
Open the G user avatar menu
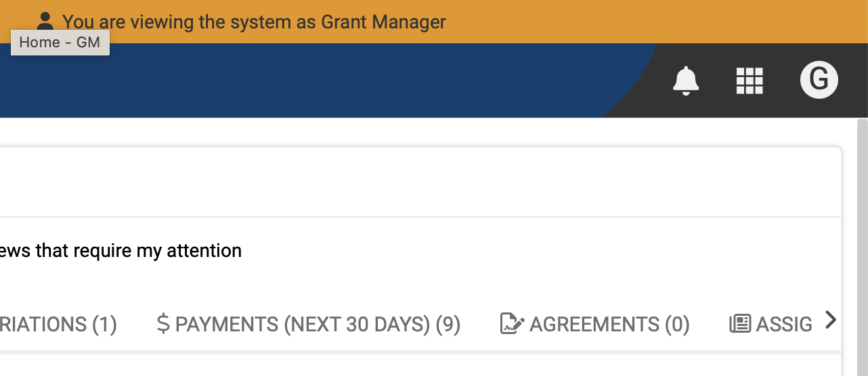819,80
